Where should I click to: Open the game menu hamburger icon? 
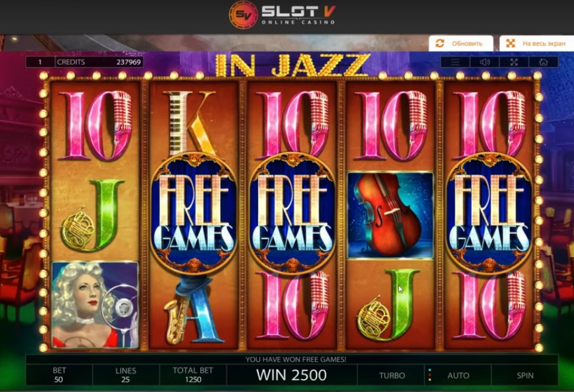(455, 62)
